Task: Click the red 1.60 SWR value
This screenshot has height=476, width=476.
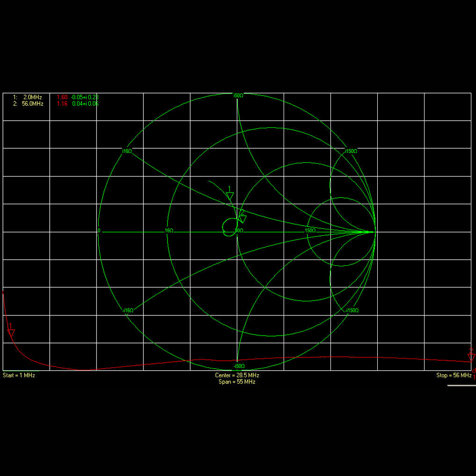Action: click(x=62, y=97)
